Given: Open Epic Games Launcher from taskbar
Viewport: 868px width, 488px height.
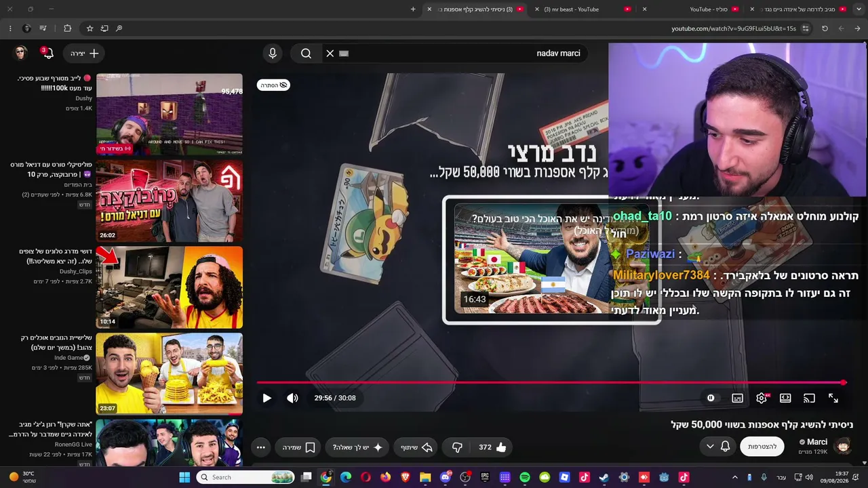Looking at the screenshot, I should [x=485, y=477].
